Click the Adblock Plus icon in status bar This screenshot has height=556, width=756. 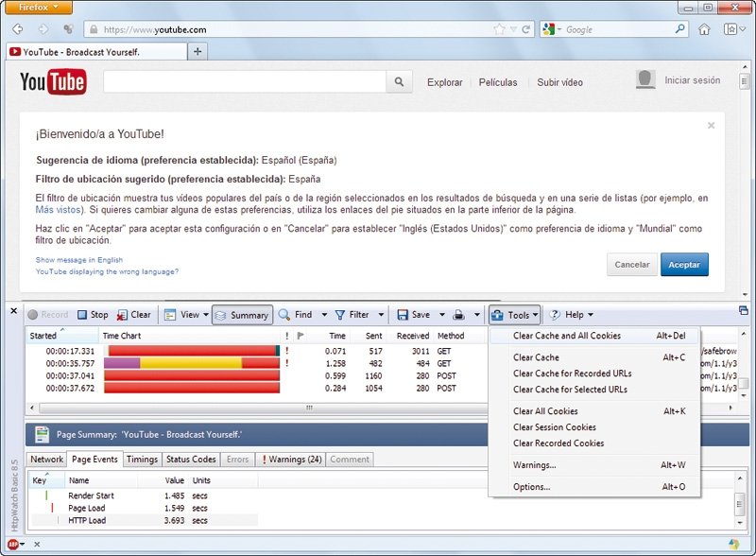(x=13, y=545)
